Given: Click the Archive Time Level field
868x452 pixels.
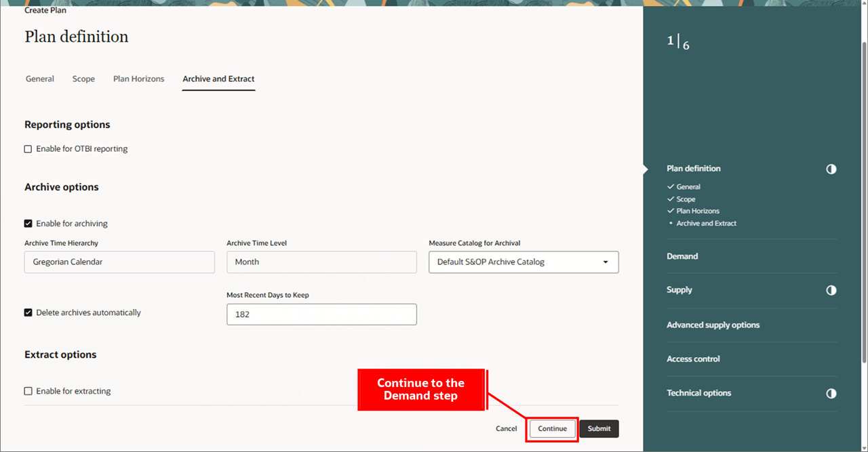Looking at the screenshot, I should tap(321, 262).
